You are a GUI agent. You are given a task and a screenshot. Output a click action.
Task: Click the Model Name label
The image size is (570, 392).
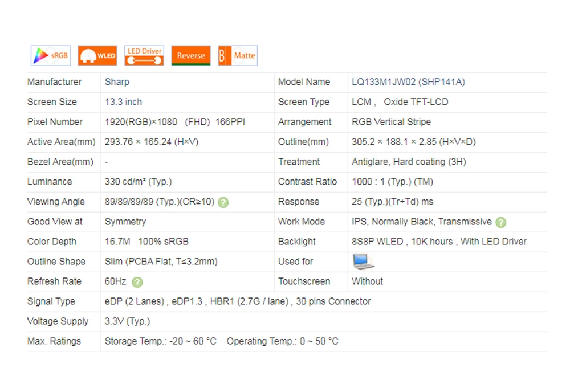point(304,82)
